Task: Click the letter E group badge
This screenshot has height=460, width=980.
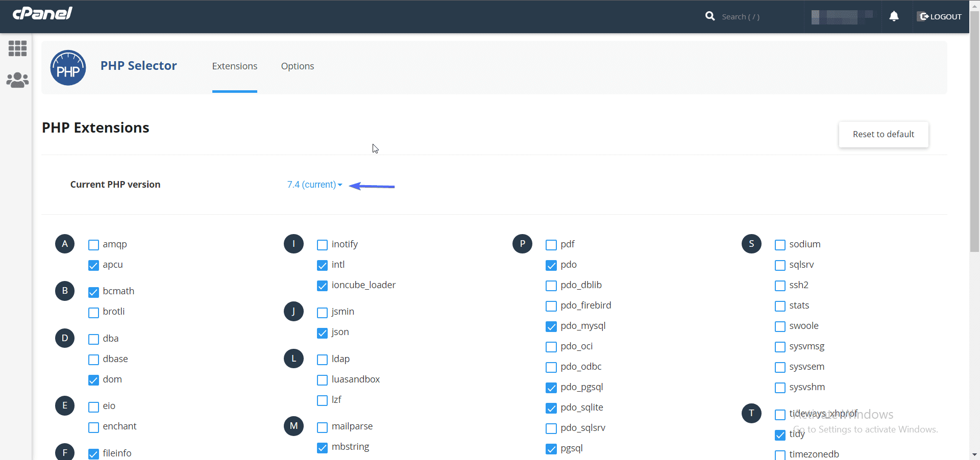Action: (65, 405)
